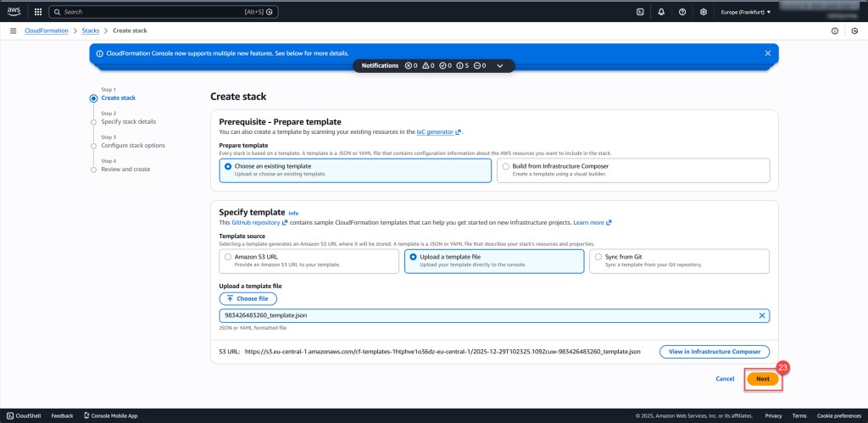This screenshot has width=868, height=423.
Task: Open the notifications bell icon
Action: click(x=661, y=12)
